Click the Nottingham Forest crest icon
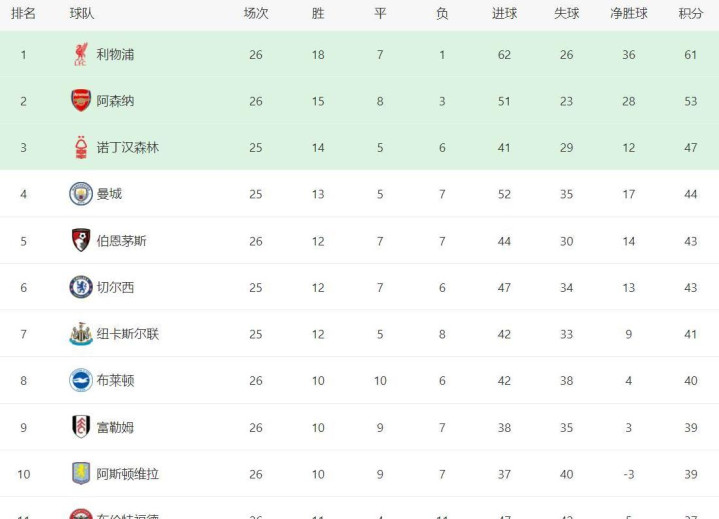This screenshot has width=719, height=519. pyautogui.click(x=81, y=147)
